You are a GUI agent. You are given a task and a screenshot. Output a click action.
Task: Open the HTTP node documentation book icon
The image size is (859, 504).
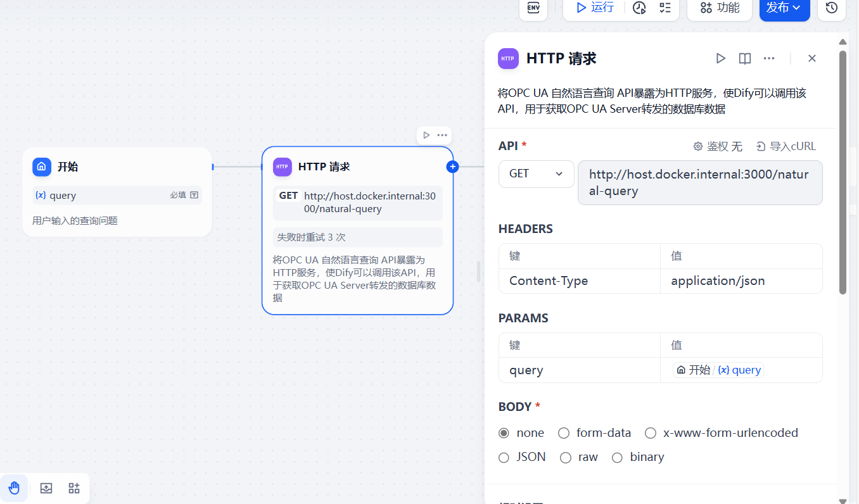coord(744,58)
